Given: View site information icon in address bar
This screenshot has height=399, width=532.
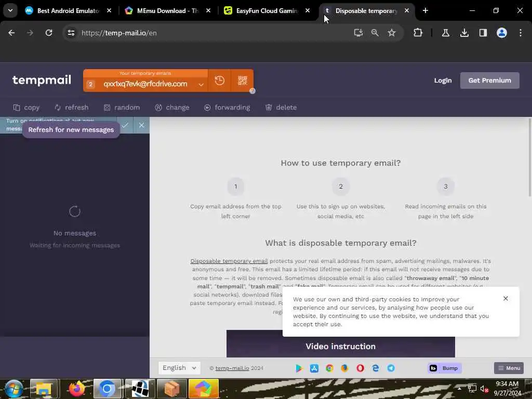Looking at the screenshot, I should point(71,33).
